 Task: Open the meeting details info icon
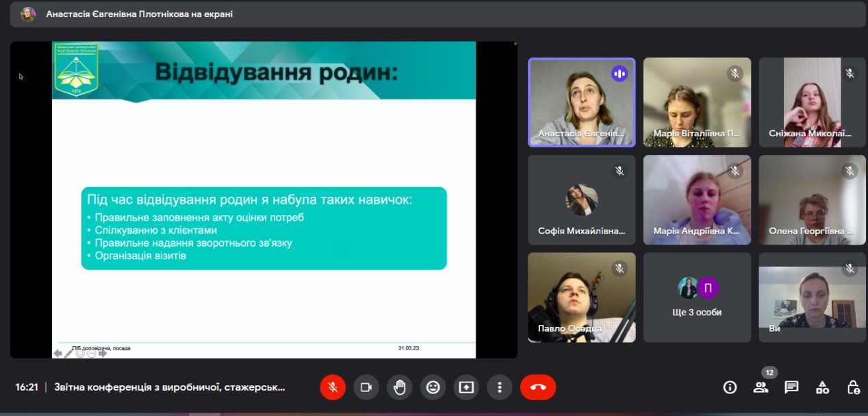[730, 387]
